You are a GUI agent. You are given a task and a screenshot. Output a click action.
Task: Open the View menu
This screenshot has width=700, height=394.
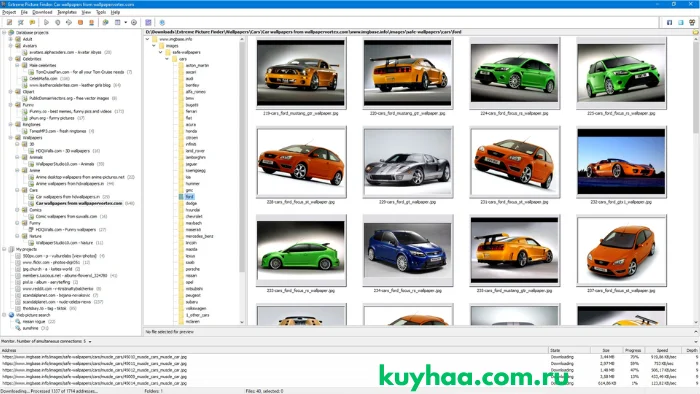coord(86,12)
